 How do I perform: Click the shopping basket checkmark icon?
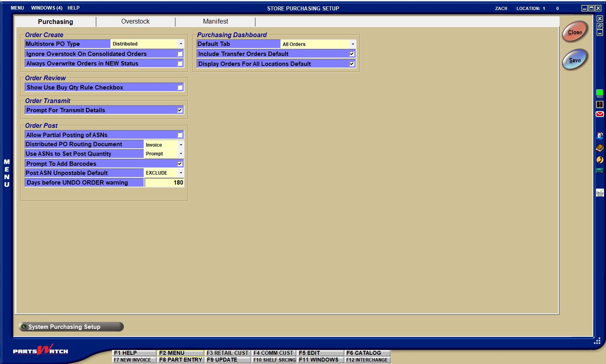[600, 193]
